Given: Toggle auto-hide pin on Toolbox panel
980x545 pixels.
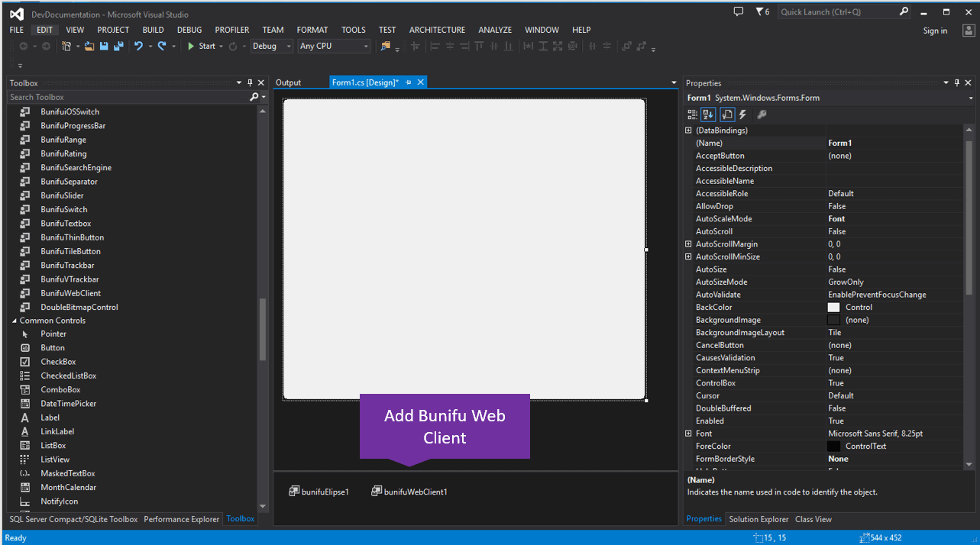Looking at the screenshot, I should coord(250,82).
